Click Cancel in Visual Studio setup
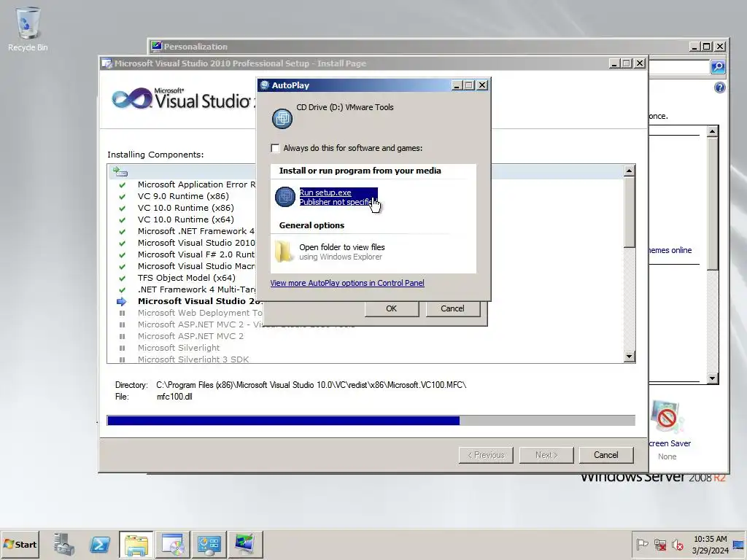 [x=606, y=455]
